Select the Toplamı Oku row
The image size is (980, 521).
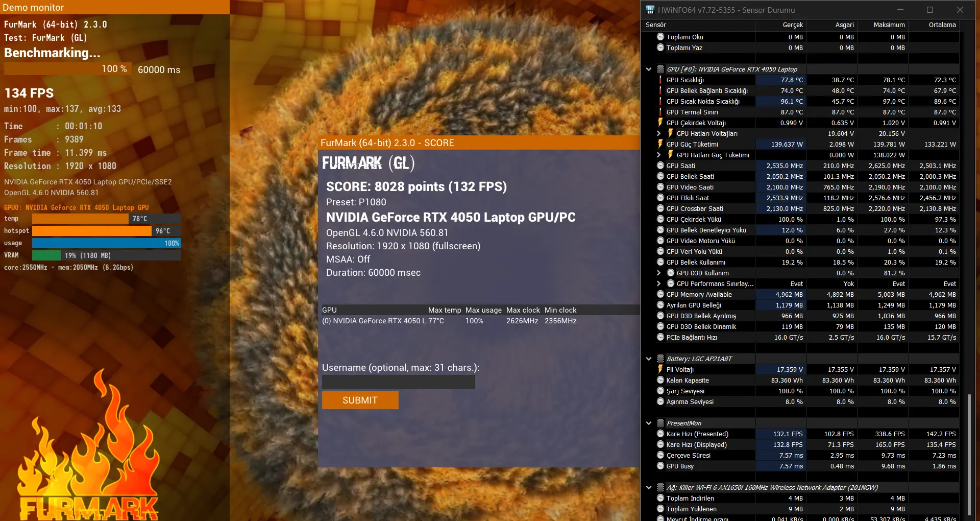tap(801, 37)
